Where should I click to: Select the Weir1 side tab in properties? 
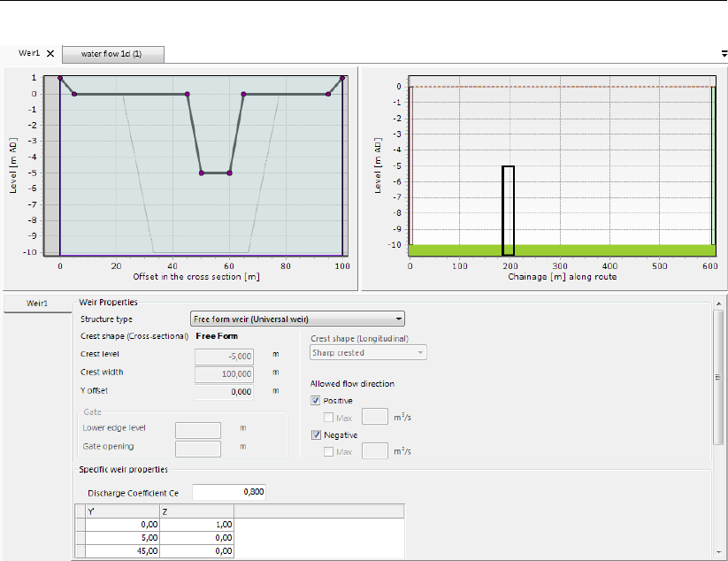(x=37, y=304)
